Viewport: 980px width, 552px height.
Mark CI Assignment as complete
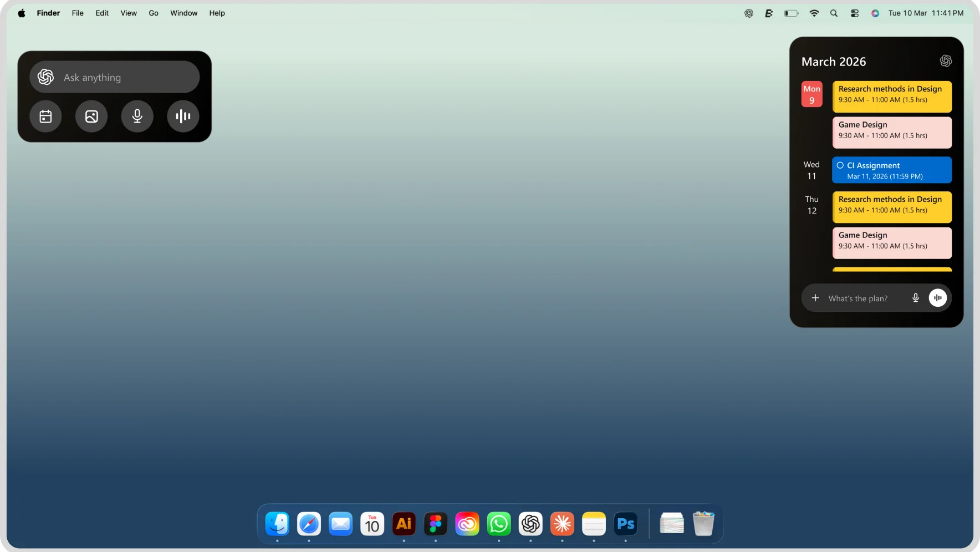840,165
